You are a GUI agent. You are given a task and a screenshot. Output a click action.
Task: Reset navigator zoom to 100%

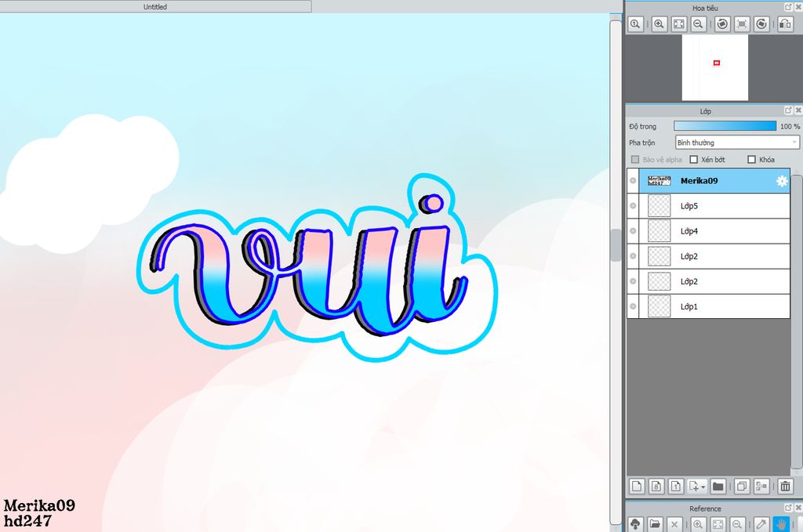pos(635,24)
